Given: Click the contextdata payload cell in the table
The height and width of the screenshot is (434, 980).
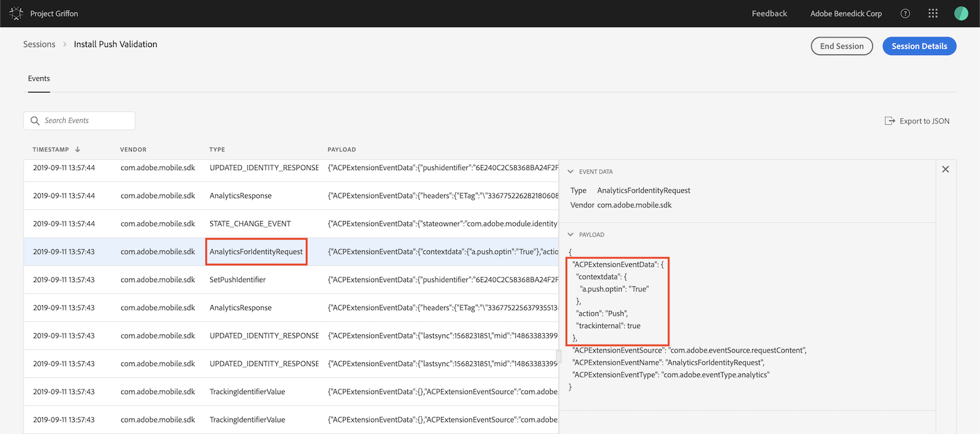Looking at the screenshot, I should click(443, 252).
